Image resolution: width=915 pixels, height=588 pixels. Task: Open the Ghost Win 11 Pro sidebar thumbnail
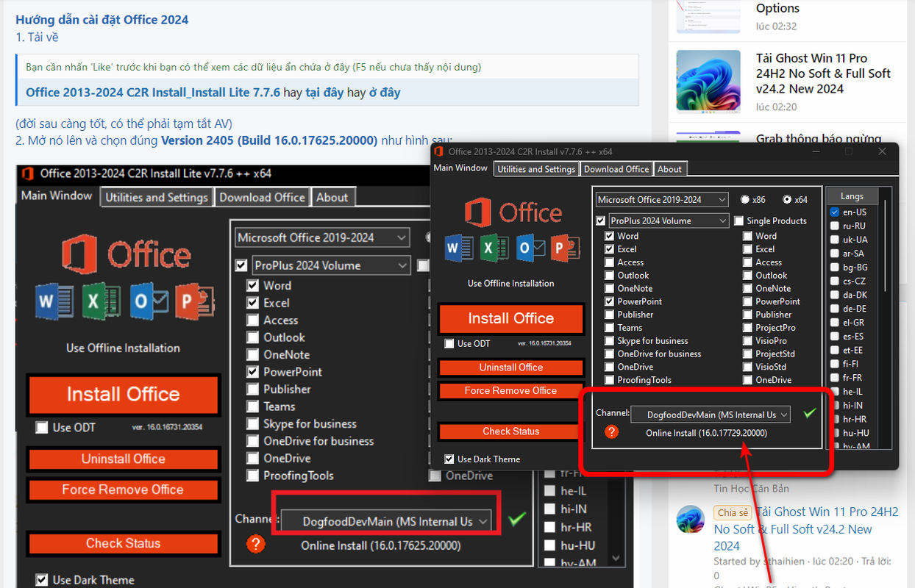click(x=708, y=81)
